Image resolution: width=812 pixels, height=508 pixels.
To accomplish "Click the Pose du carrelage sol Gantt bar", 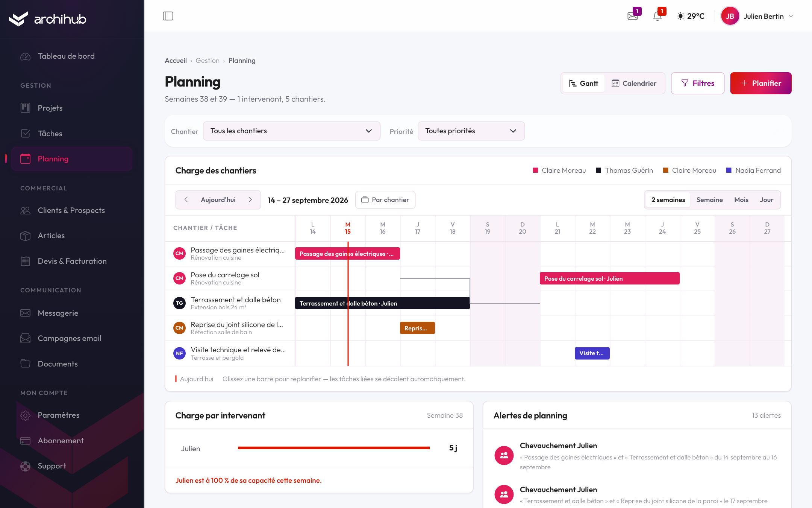I will pyautogui.click(x=610, y=278).
